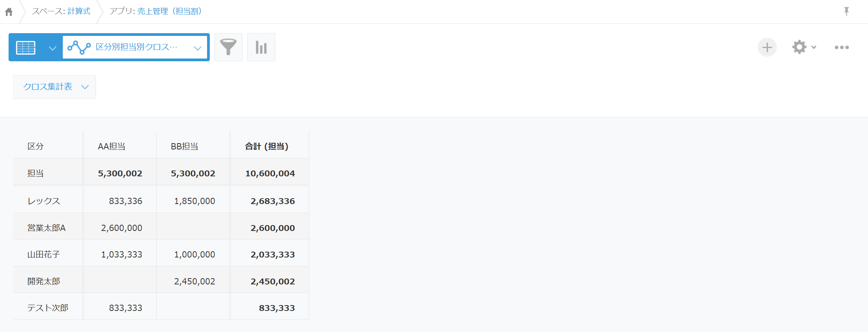Image resolution: width=868 pixels, height=332 pixels.
Task: Go to the portal home icon
Action: [9, 12]
